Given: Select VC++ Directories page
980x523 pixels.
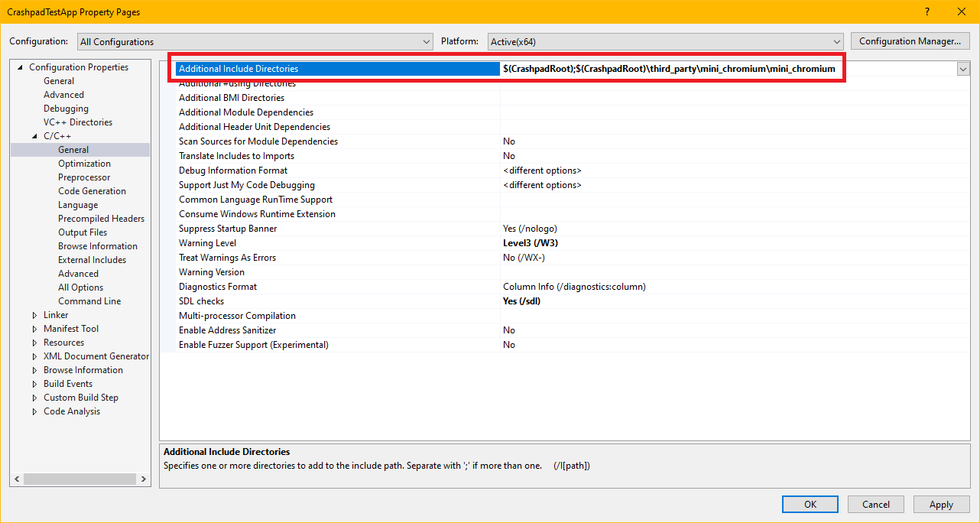Looking at the screenshot, I should 77,122.
